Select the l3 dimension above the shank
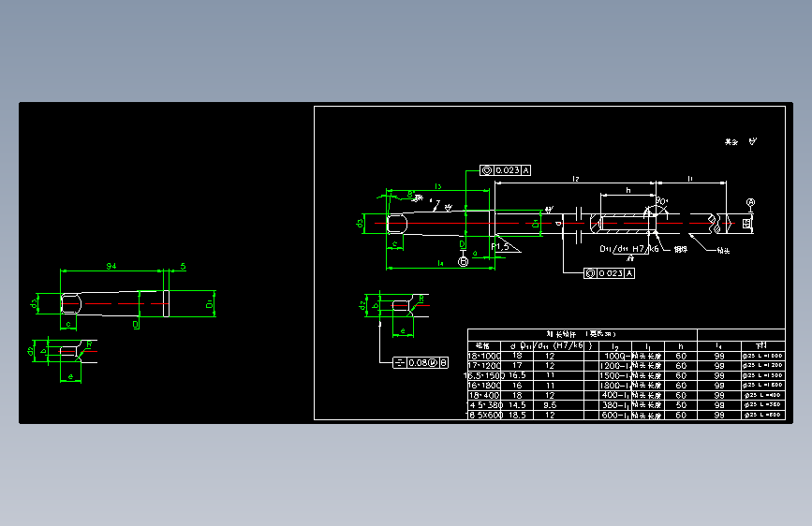This screenshot has height=526, width=812. pos(438,186)
